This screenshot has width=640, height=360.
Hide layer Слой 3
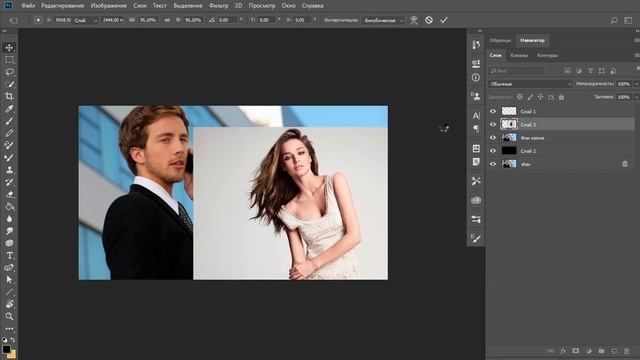[x=493, y=124]
